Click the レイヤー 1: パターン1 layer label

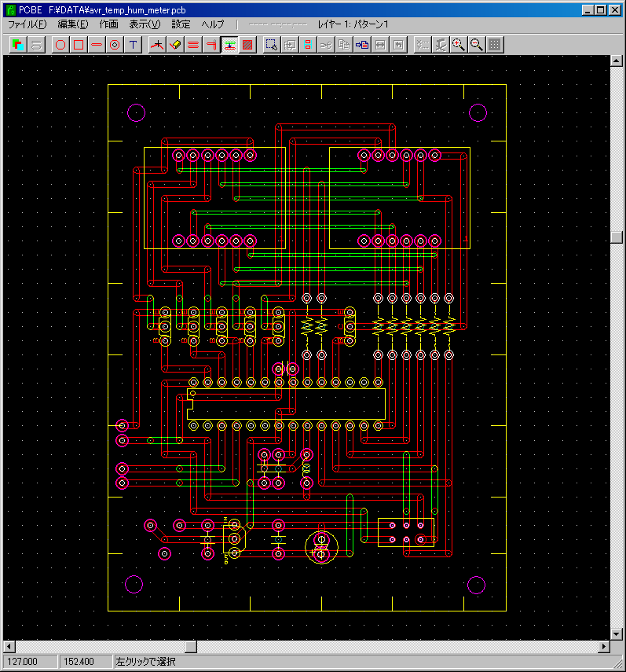[353, 24]
